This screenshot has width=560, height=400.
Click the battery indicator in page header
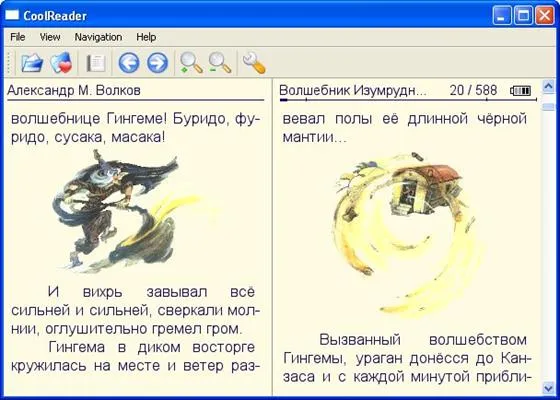(520, 91)
